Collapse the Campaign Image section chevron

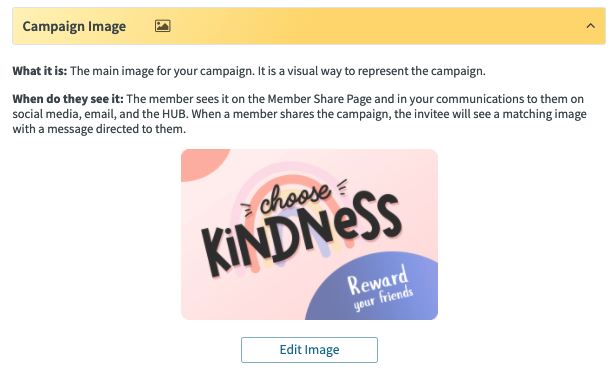[x=591, y=26]
